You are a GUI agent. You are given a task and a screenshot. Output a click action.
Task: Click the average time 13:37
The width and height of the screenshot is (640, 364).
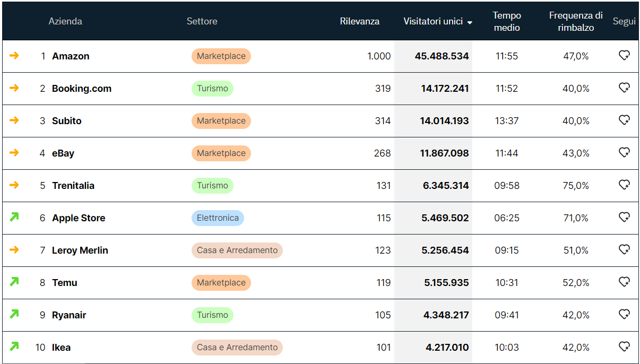coord(507,121)
